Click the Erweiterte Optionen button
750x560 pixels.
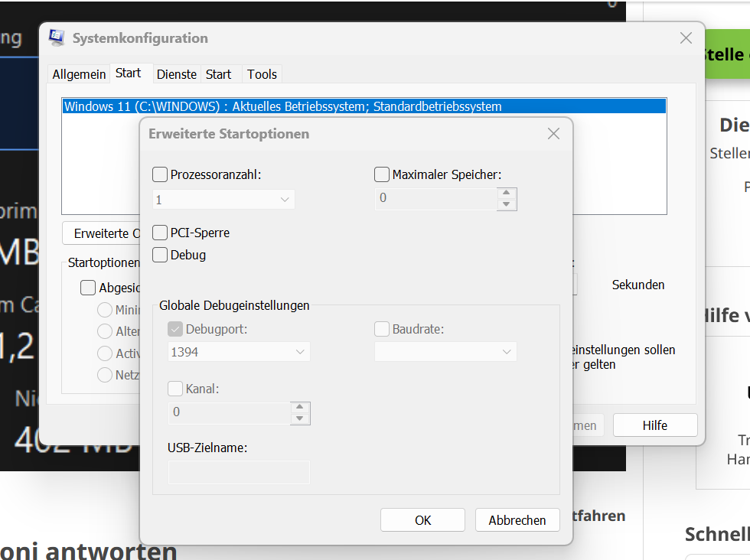[101, 233]
